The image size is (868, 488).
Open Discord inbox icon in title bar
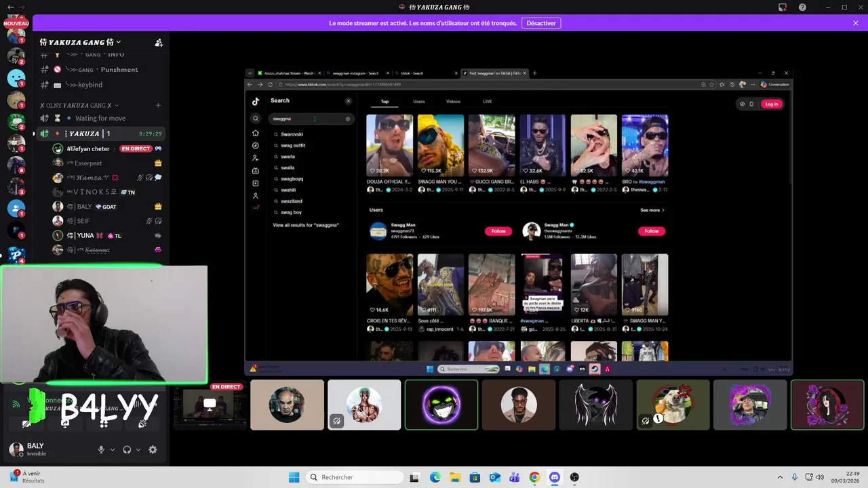tap(783, 7)
